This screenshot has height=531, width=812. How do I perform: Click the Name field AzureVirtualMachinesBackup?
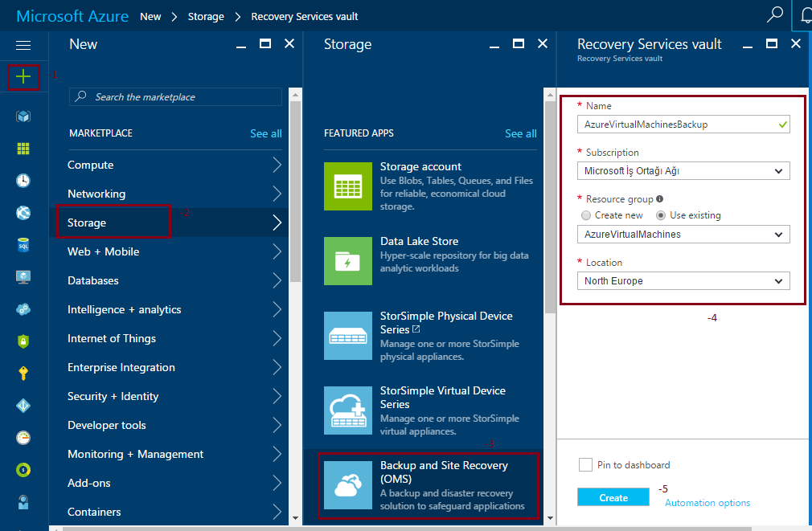683,125
